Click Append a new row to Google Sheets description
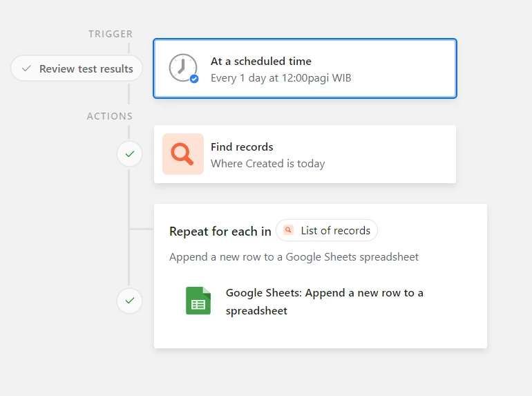This screenshot has height=396, width=532. point(294,257)
